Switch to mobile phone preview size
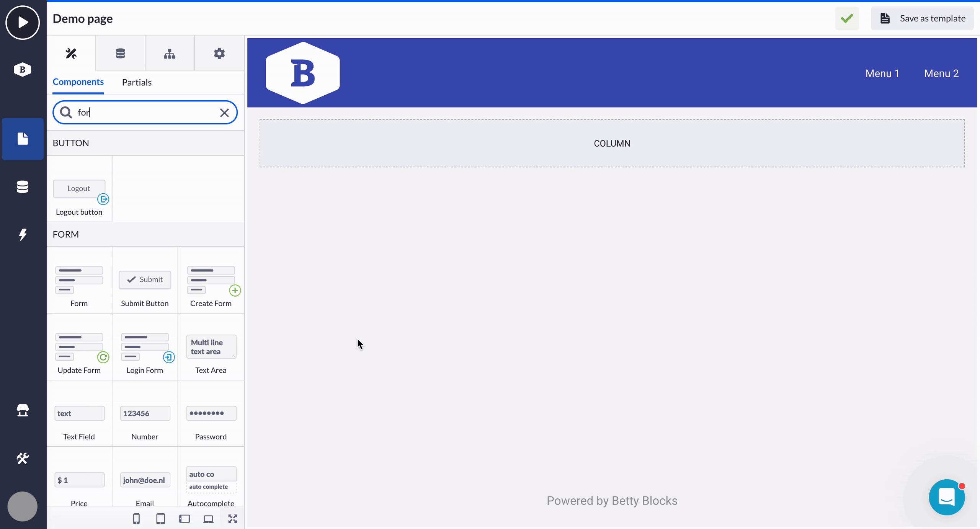 coord(136,519)
